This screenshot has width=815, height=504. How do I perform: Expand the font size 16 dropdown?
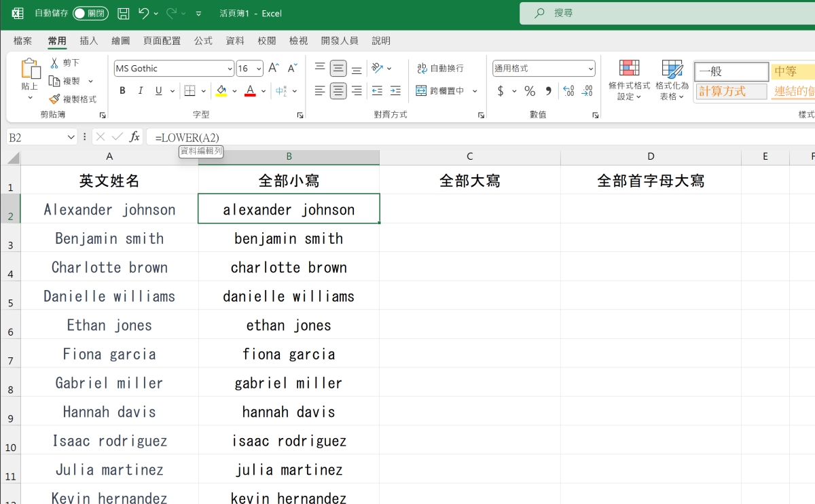(x=259, y=69)
